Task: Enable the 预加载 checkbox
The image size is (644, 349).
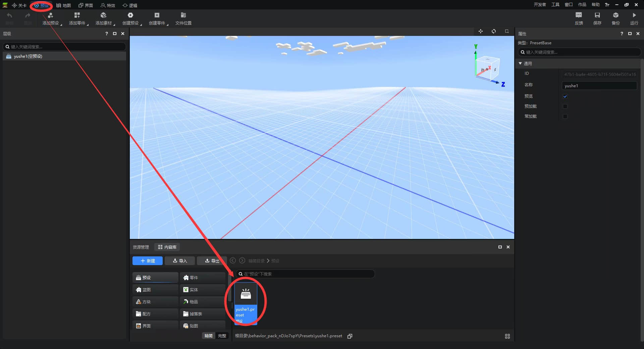Action: [565, 106]
